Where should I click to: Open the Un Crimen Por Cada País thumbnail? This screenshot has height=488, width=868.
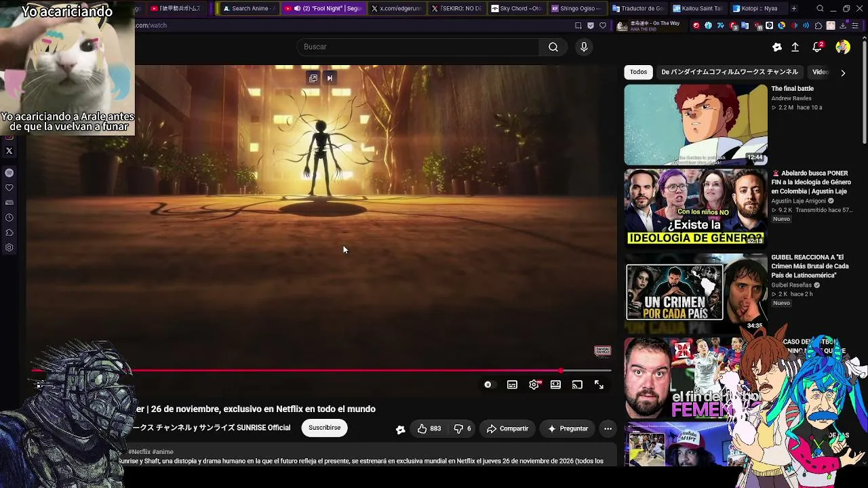(x=696, y=293)
